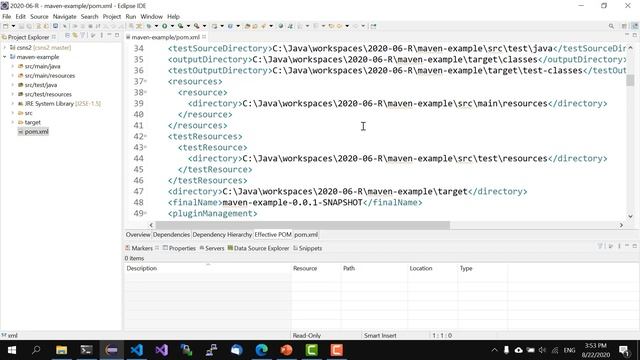Click the Open Perspective icon

624,26
